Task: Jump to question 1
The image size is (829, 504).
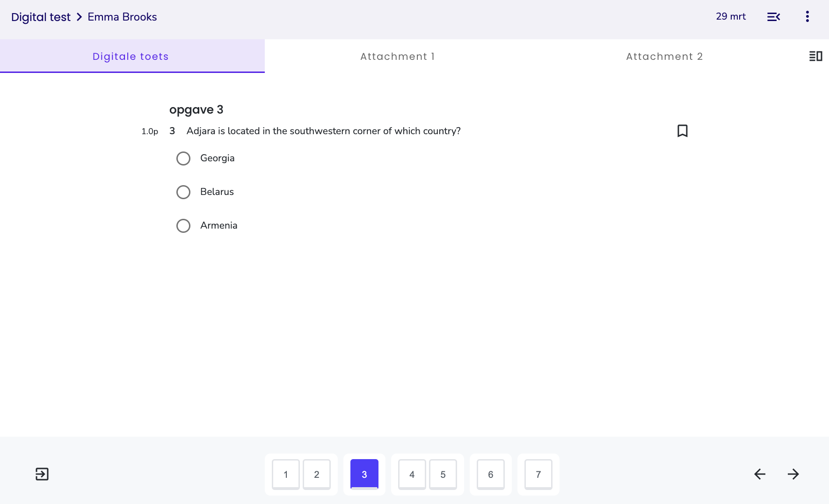Action: point(286,475)
